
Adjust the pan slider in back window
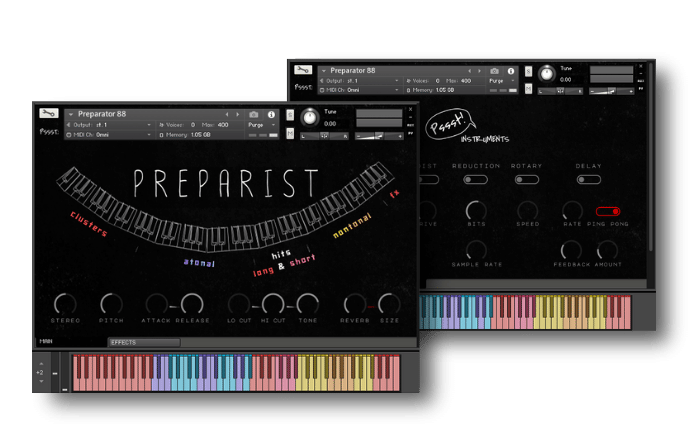pyautogui.click(x=560, y=91)
